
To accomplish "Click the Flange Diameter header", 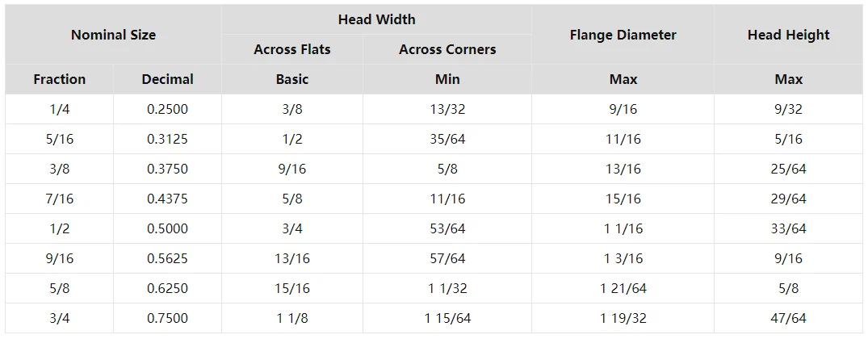I will 623,35.
